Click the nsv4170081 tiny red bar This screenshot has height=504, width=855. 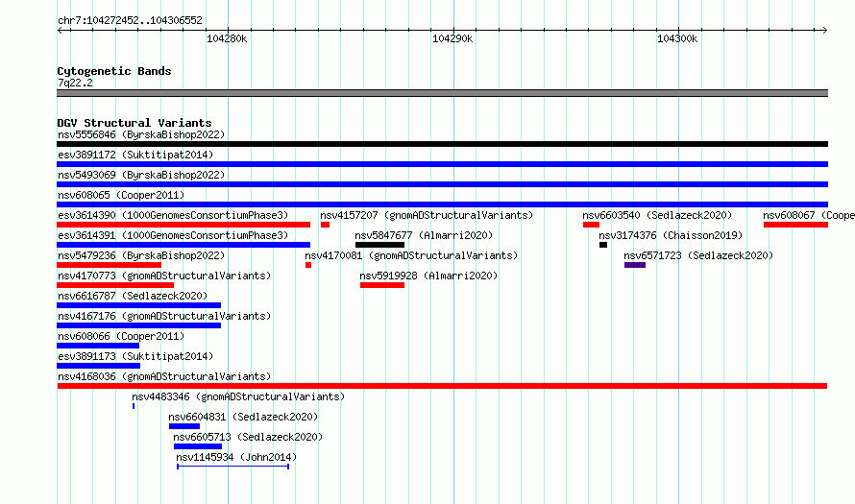click(x=308, y=265)
